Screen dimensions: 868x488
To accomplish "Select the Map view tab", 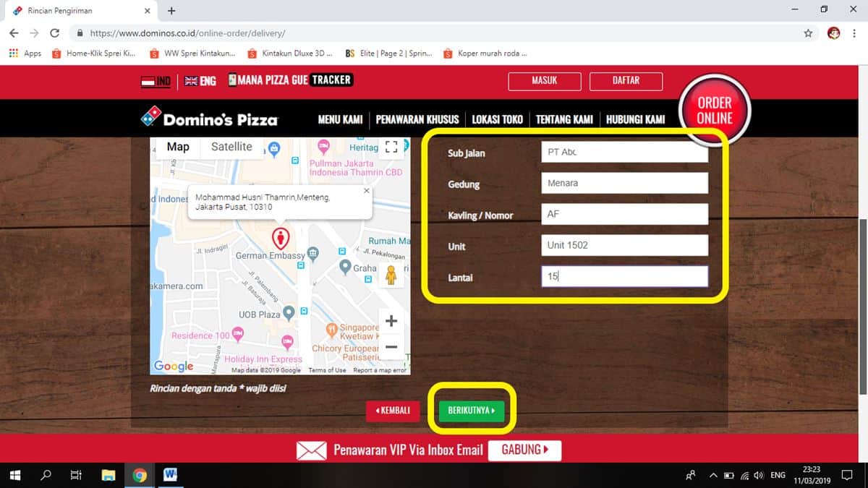I will 178,147.
